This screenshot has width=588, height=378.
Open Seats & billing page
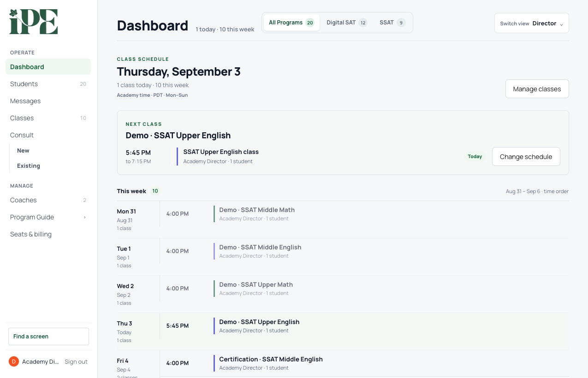(48, 234)
